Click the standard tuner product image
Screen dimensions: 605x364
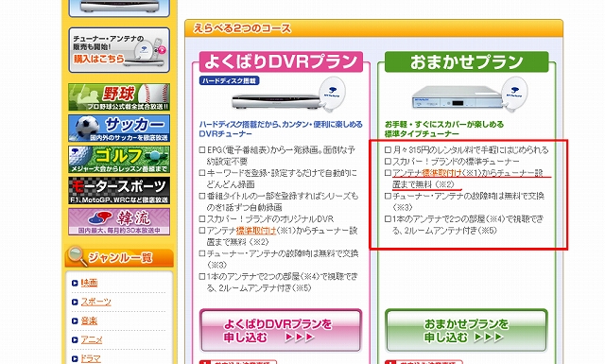pyautogui.click(x=471, y=95)
